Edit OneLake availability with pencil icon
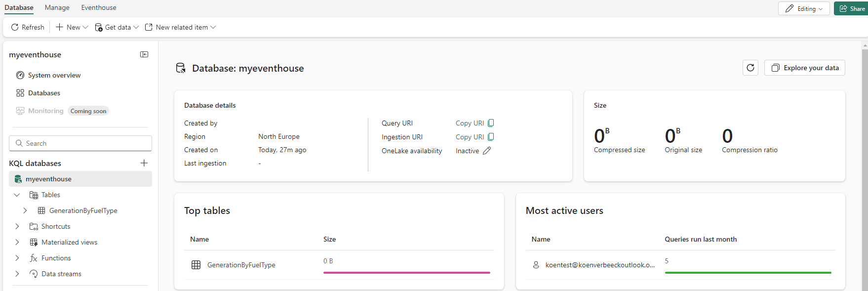 point(487,151)
